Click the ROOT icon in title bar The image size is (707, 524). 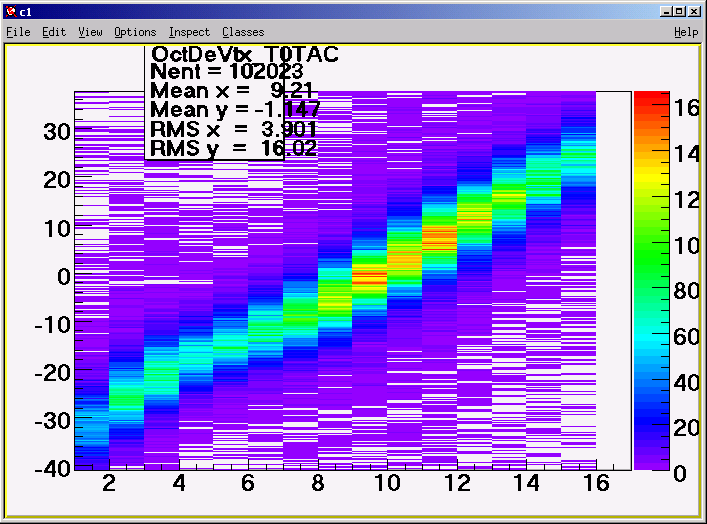pos(11,12)
